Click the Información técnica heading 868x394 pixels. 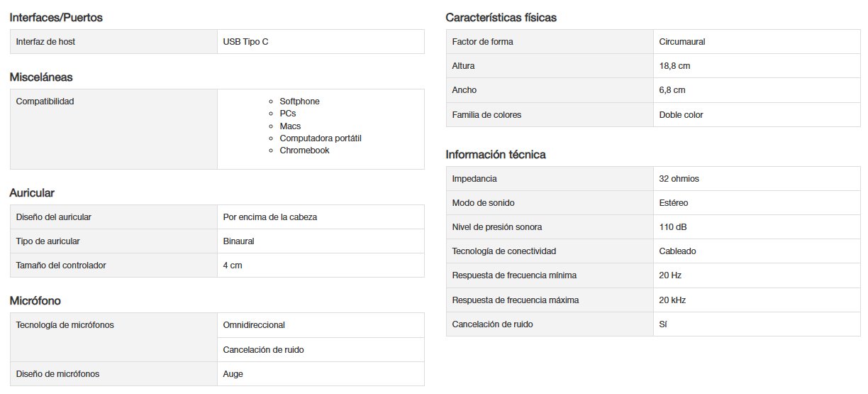click(x=496, y=155)
